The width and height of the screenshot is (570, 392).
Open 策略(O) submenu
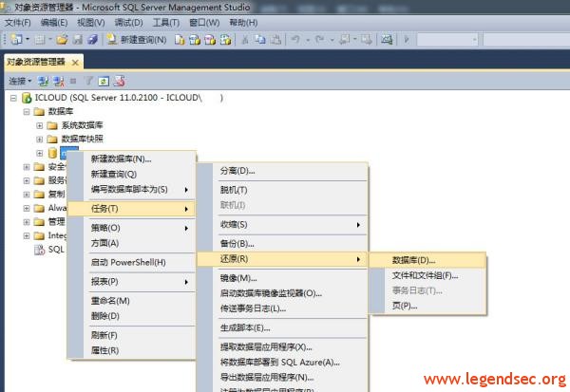(x=132, y=228)
